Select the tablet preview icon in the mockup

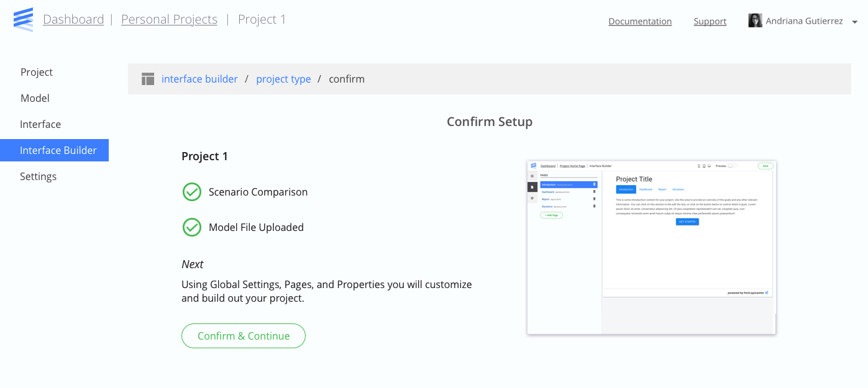coord(704,166)
